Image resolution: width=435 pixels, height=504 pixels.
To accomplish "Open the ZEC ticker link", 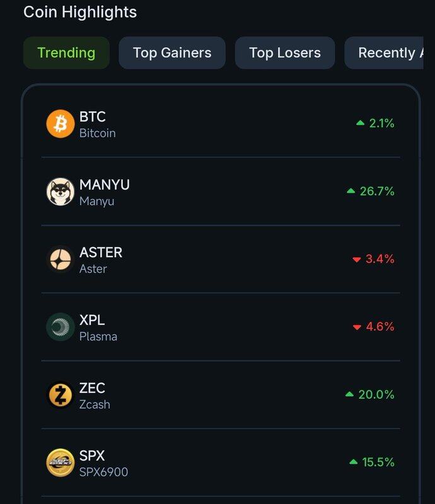I will pyautogui.click(x=92, y=387).
